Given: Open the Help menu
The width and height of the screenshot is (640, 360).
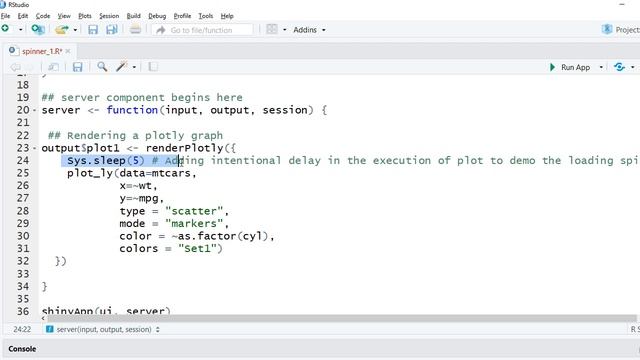Looking at the screenshot, I should (227, 16).
